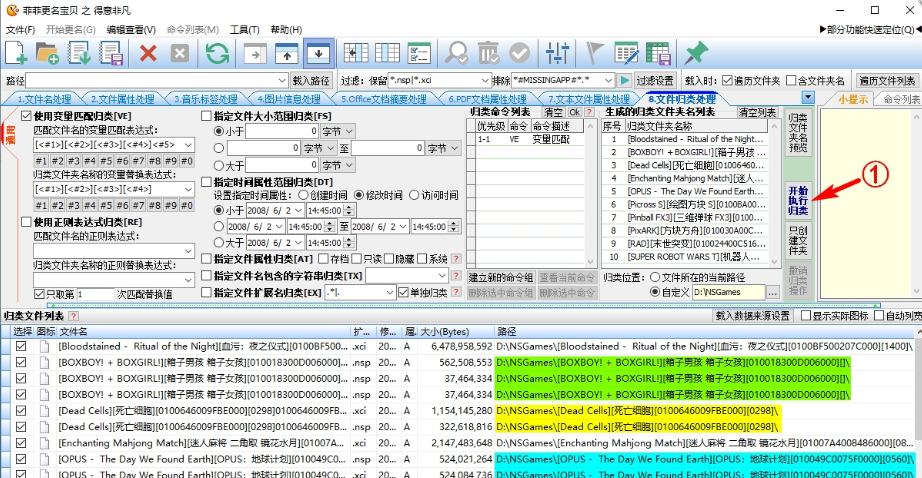The height and width of the screenshot is (478, 922).
Task: Click the import list notebook icon
Action: [79, 54]
